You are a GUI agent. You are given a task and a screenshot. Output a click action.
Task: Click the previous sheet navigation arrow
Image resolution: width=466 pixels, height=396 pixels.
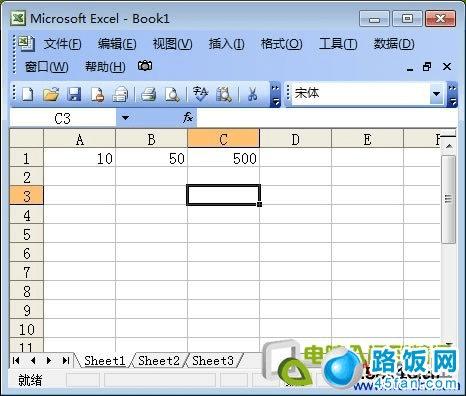coord(33,360)
